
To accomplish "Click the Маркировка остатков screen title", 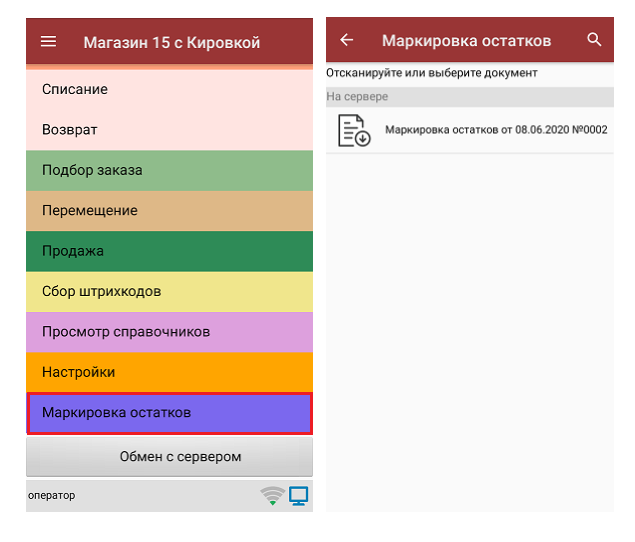I will [x=467, y=41].
